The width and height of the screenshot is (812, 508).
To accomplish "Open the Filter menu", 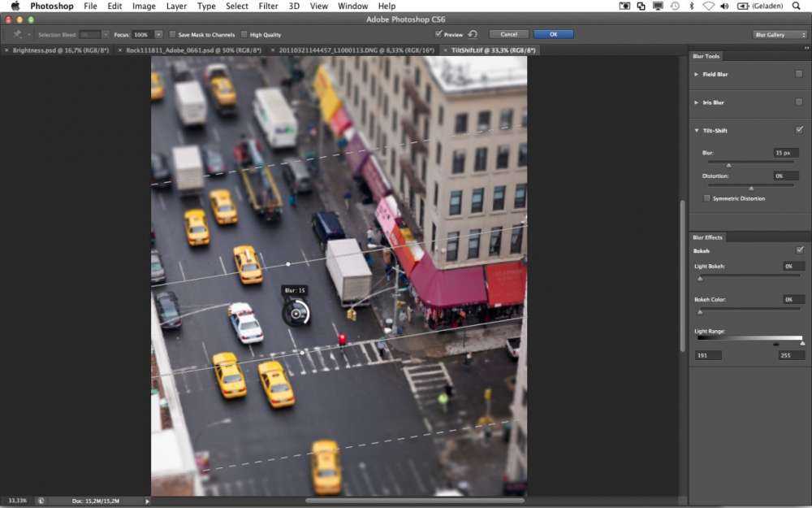I will tap(268, 7).
